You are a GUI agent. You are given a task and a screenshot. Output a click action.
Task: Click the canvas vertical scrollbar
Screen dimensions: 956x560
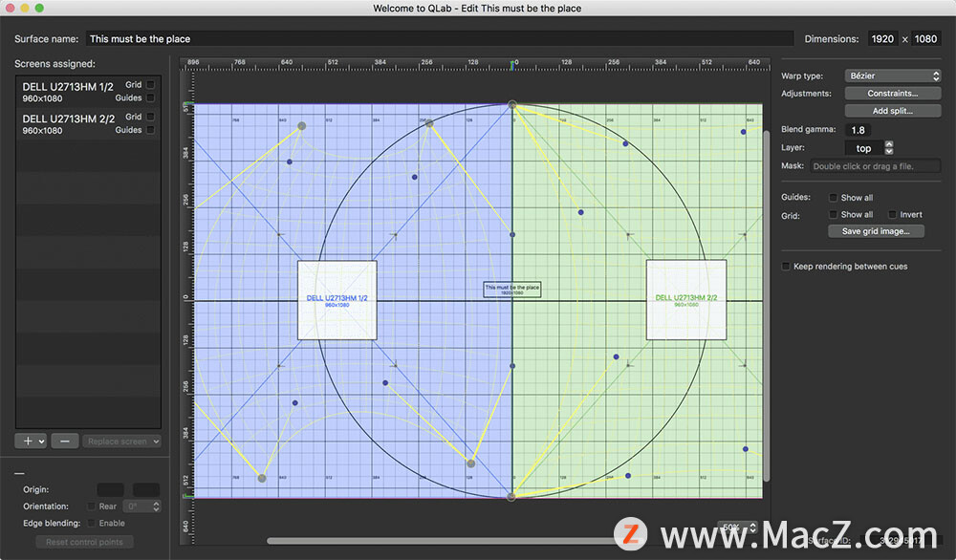click(x=767, y=305)
